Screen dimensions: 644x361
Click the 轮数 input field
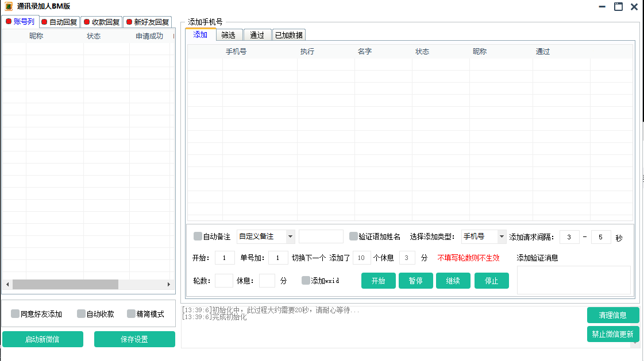(224, 281)
